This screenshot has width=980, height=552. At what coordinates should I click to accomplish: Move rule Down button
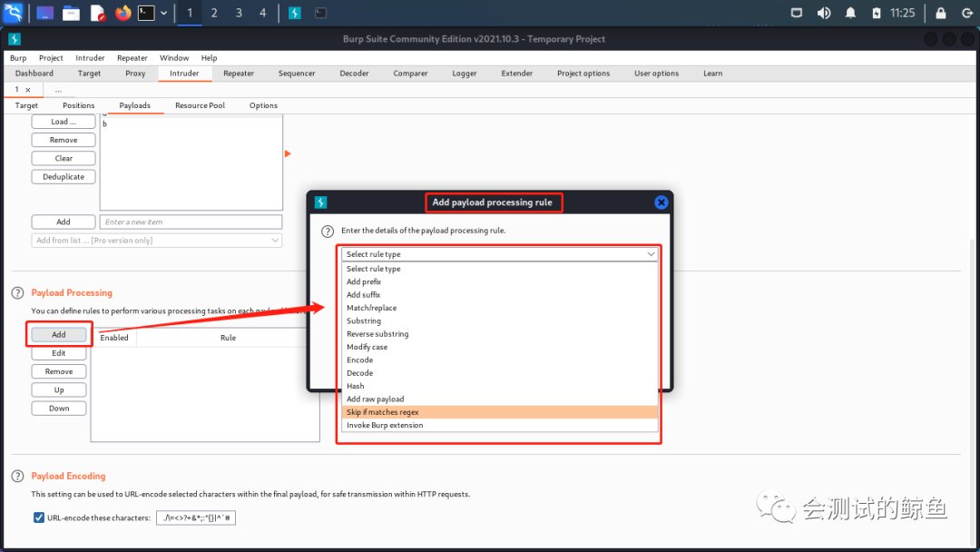coord(59,409)
